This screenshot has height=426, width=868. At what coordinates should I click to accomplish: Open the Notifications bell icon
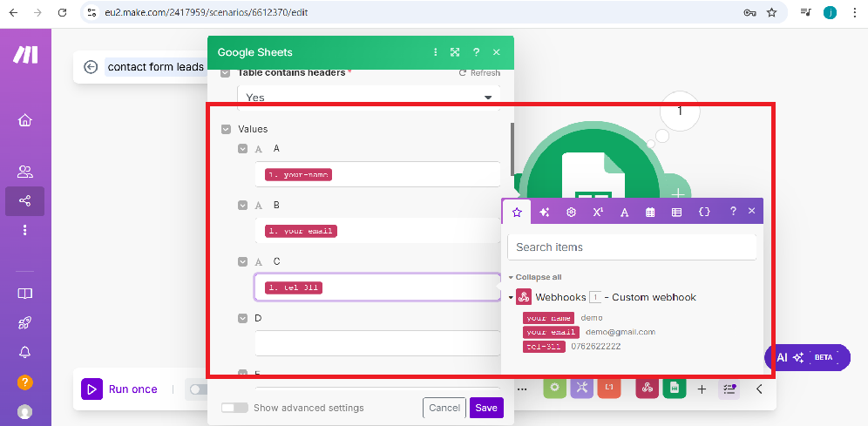[25, 352]
